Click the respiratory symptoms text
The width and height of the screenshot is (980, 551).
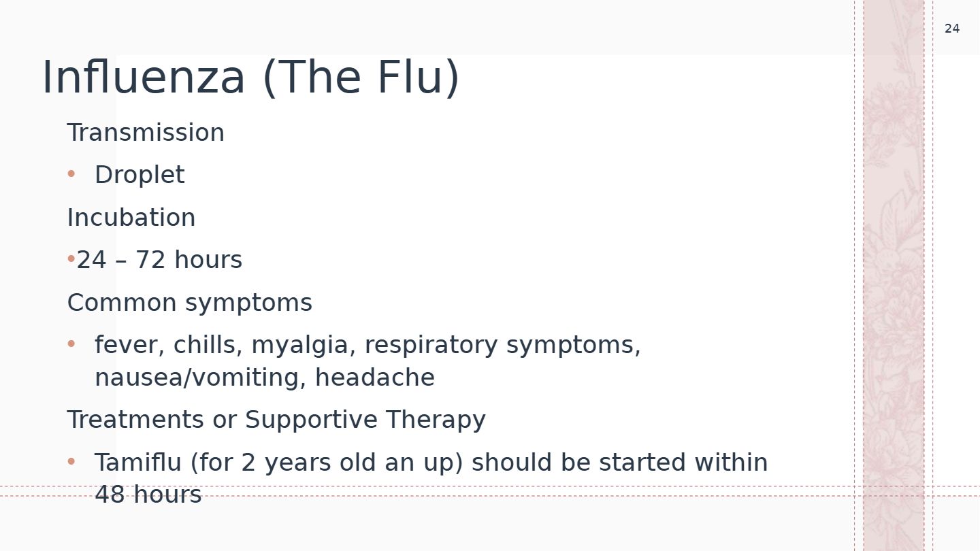coord(502,346)
